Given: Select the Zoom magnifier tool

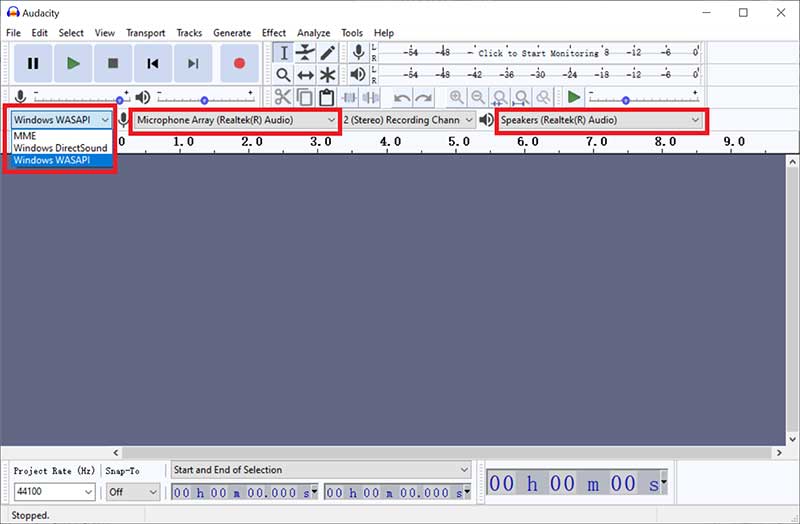Looking at the screenshot, I should click(283, 74).
